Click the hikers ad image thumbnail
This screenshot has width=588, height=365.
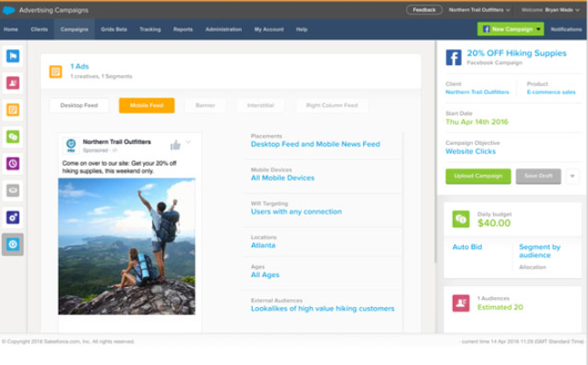click(x=127, y=246)
